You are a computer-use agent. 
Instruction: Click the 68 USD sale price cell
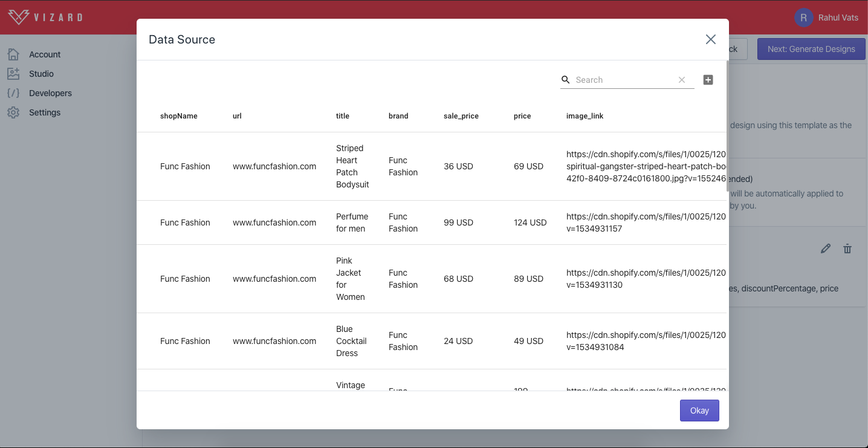458,279
